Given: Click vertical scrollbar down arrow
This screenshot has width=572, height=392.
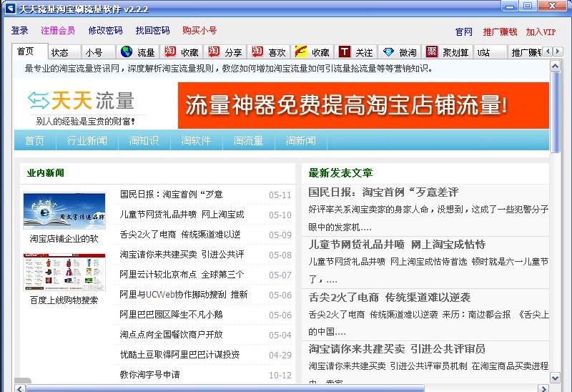Looking at the screenshot, I should [x=555, y=378].
